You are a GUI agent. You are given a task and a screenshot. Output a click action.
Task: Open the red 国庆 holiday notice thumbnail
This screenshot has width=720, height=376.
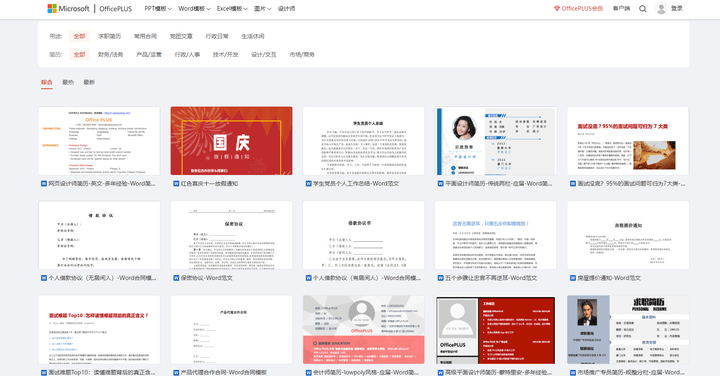tap(231, 141)
